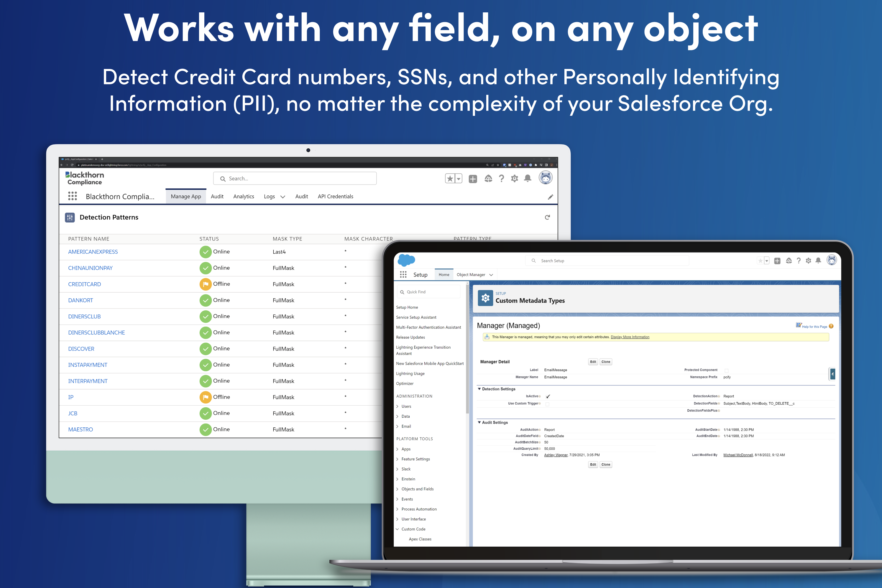The image size is (882, 588).
Task: Open the app launcher grid in Blackthorn Compliance
Action: pos(73,196)
